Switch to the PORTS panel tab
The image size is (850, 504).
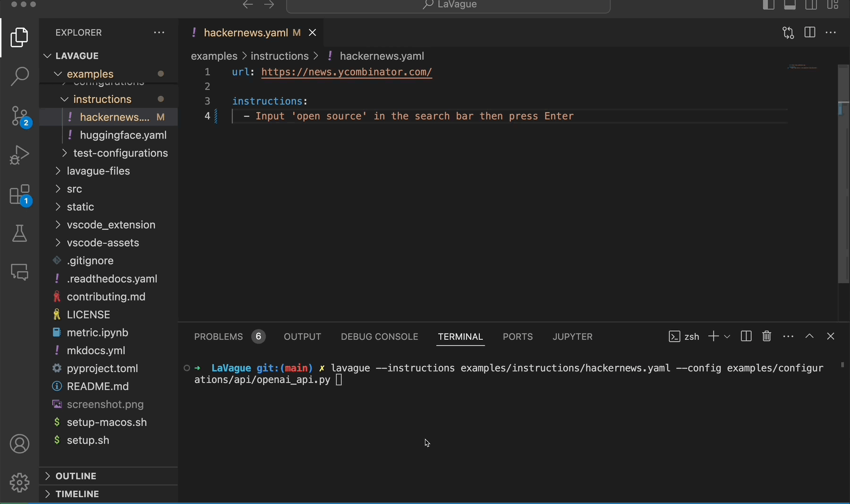[518, 336]
